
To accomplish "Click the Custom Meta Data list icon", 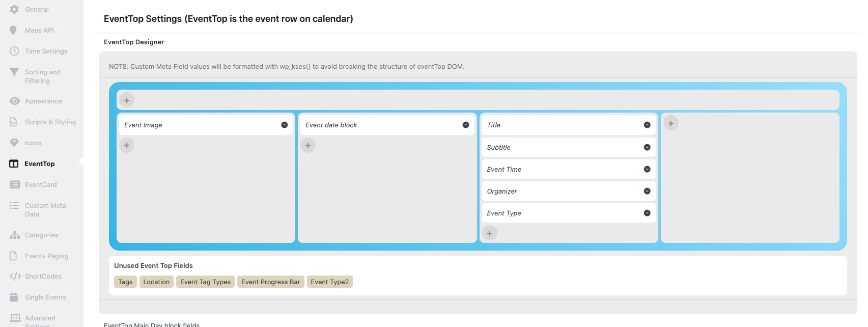I will pos(14,205).
